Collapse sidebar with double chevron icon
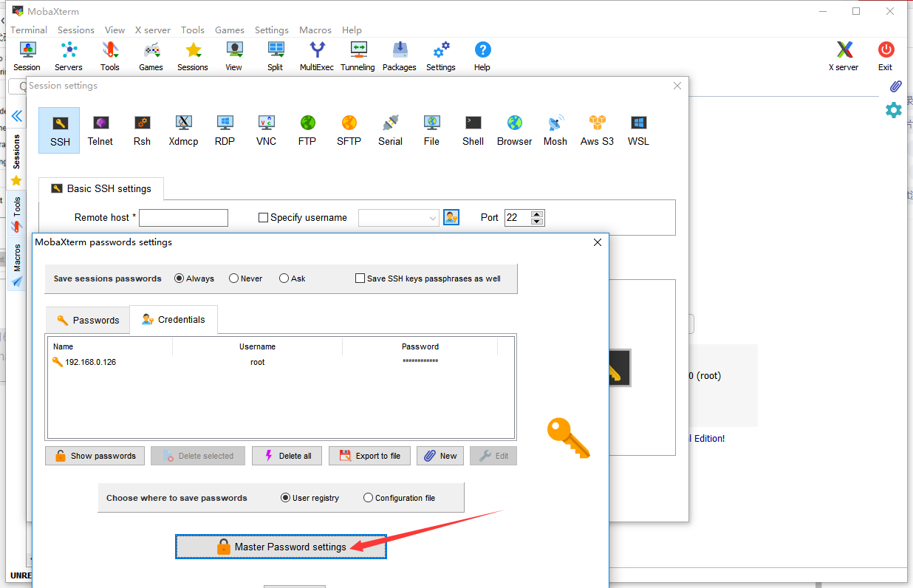Image resolution: width=913 pixels, height=588 pixels. pos(16,116)
